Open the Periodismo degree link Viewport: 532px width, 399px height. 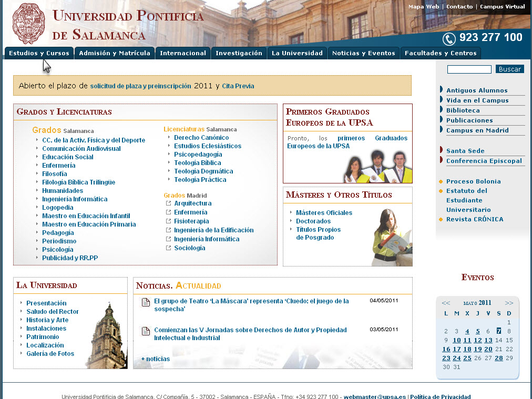[x=59, y=241]
